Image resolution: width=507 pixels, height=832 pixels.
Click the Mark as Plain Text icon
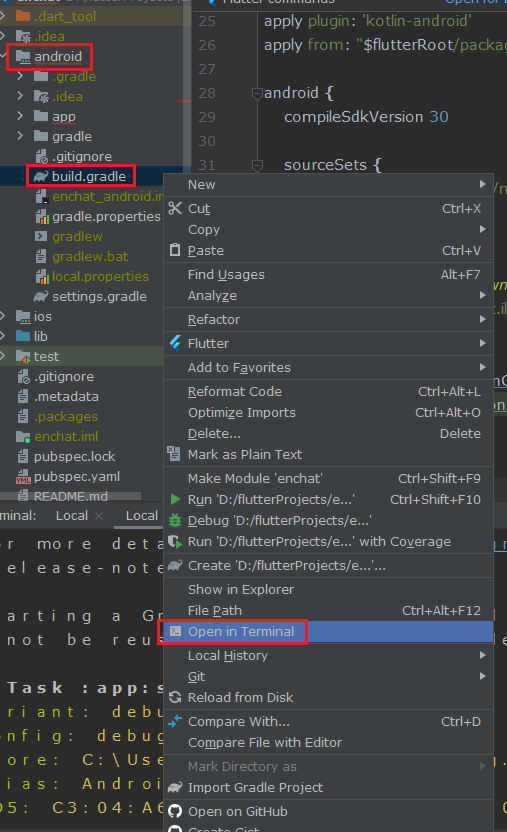pyautogui.click(x=174, y=454)
